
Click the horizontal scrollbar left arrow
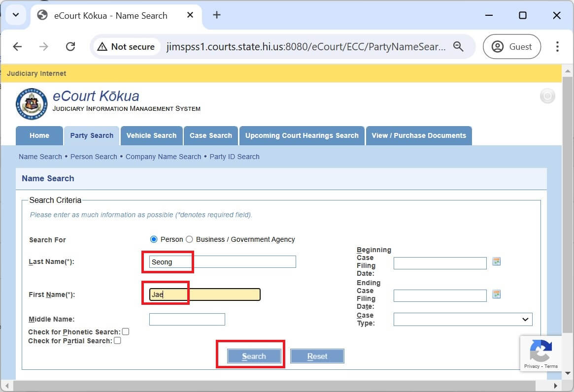pyautogui.click(x=6, y=386)
